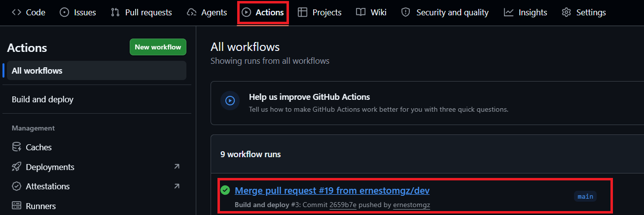Image resolution: width=644 pixels, height=215 pixels.
Task: Click the 'All workflows' page heading
Action: [245, 47]
